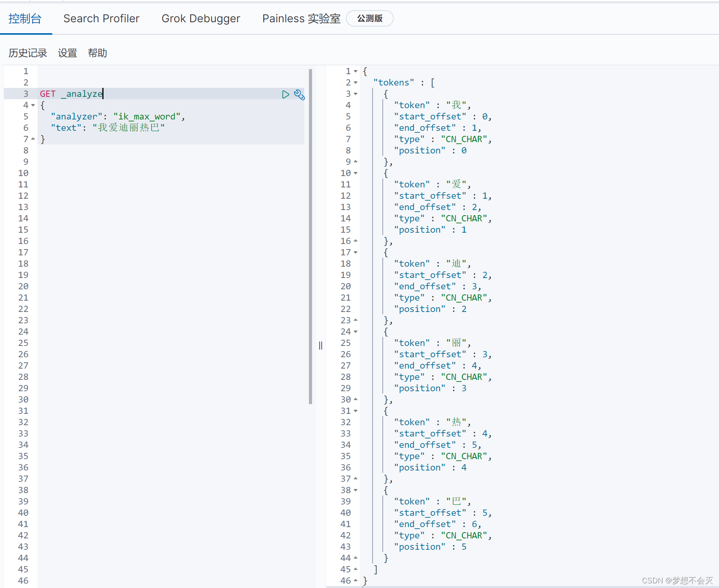Image resolution: width=719 pixels, height=588 pixels.
Task: Place cursor on GET _analyze line
Action: [171, 94]
